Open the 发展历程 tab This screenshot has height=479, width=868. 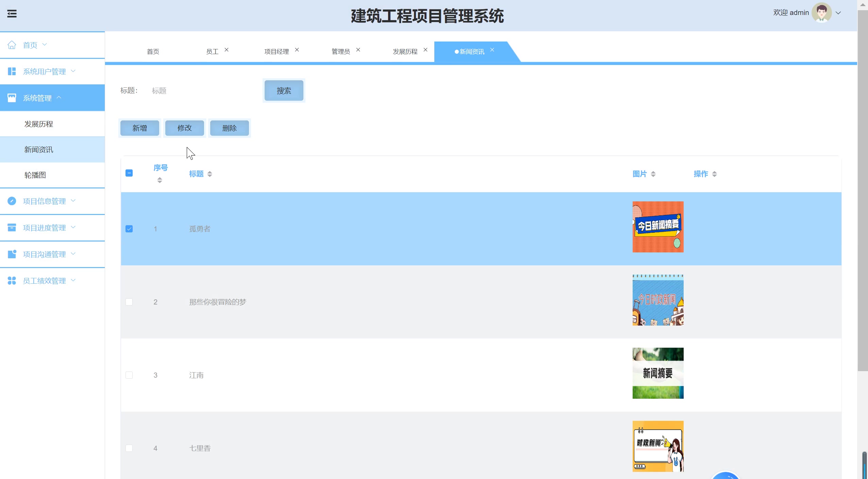point(405,51)
